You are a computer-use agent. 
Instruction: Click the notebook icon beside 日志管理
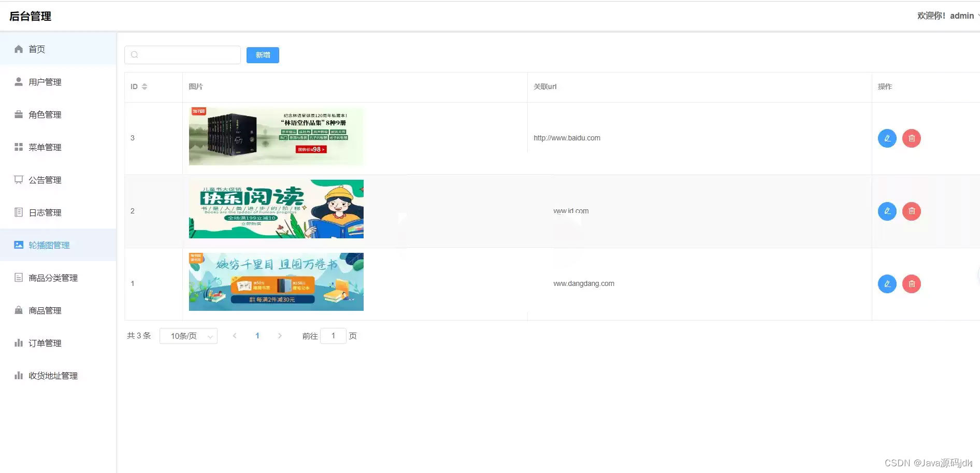pos(19,212)
